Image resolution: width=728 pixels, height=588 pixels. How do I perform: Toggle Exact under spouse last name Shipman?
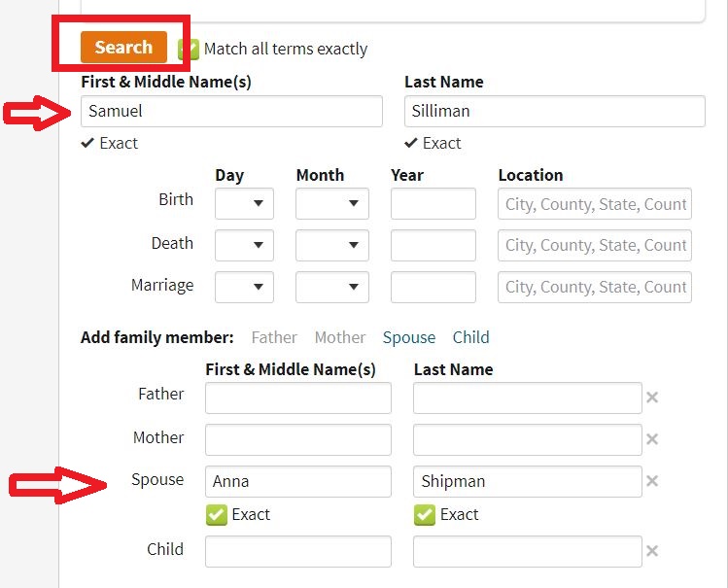[425, 515]
